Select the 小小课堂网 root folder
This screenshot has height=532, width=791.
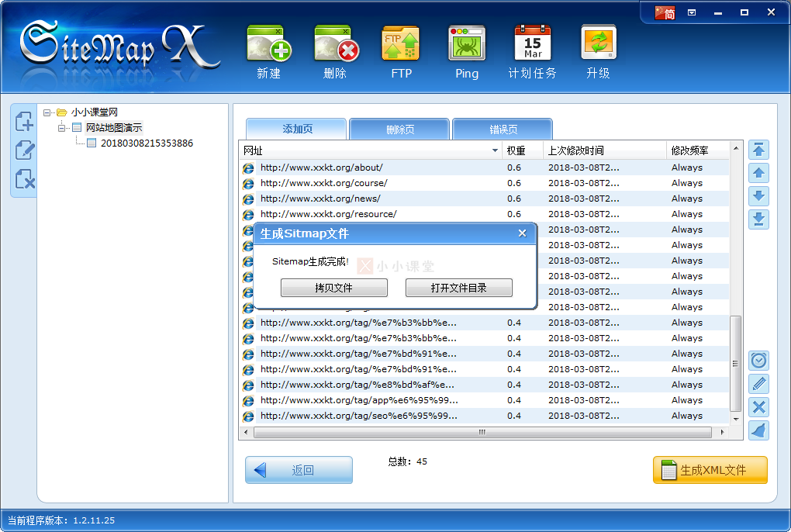pyautogui.click(x=95, y=112)
